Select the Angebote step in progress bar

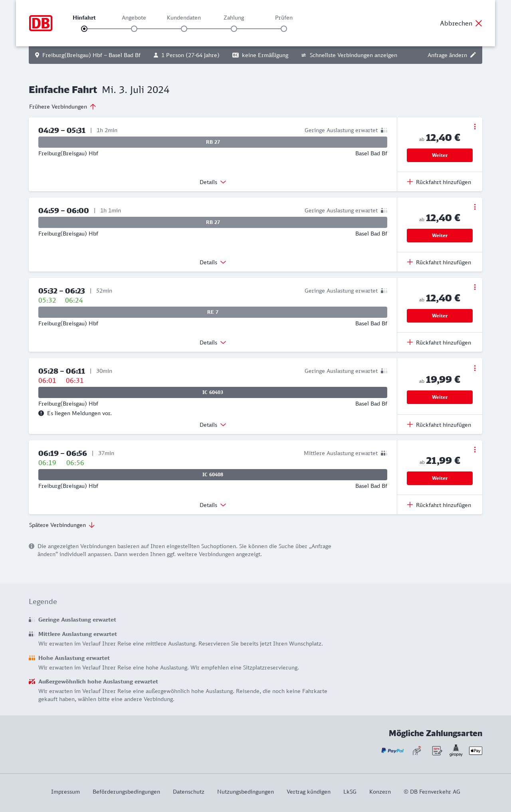click(x=134, y=29)
